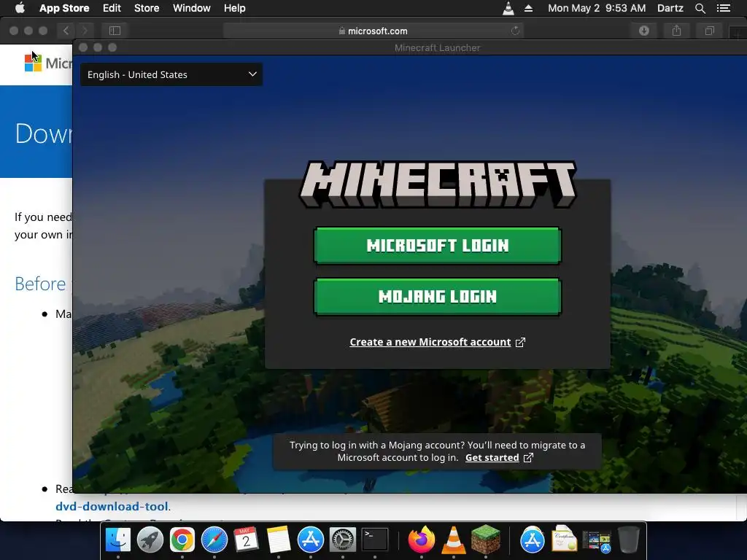The height and width of the screenshot is (560, 747).
Task: Click dvd-download-tool link in Safari page
Action: coord(112,506)
